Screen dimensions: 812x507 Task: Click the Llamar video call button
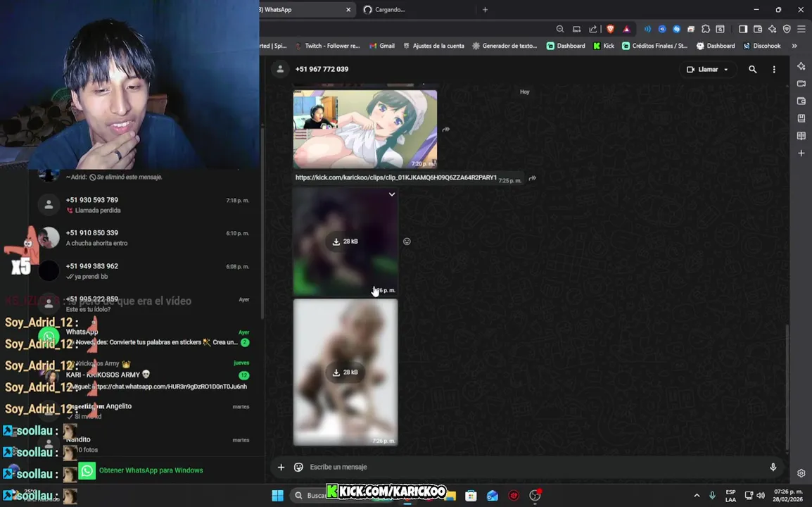point(703,69)
